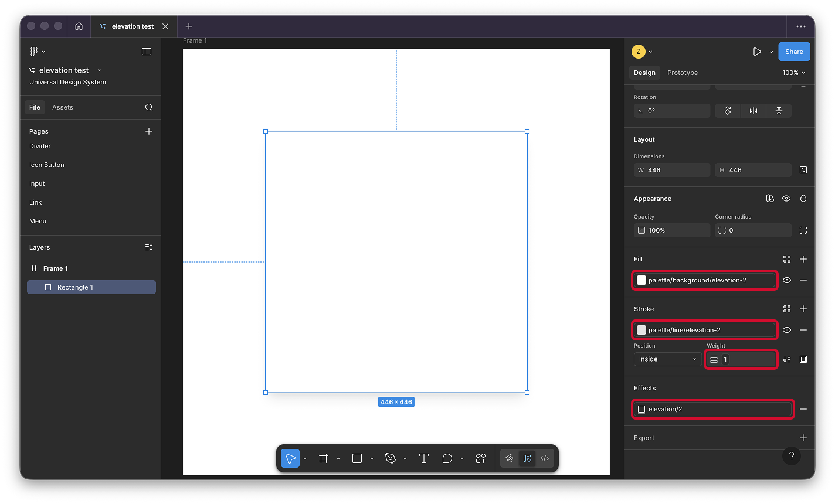Open the stroke Position dropdown

pos(667,359)
